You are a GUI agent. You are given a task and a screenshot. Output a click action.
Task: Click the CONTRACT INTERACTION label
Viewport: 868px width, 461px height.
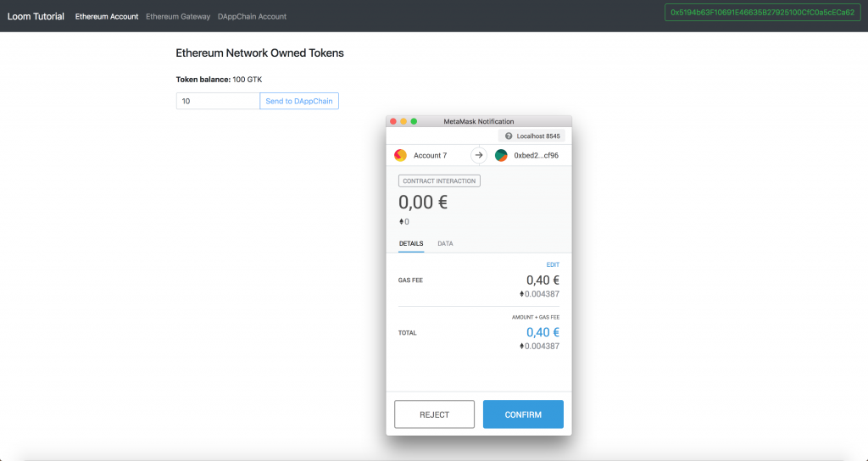tap(439, 181)
